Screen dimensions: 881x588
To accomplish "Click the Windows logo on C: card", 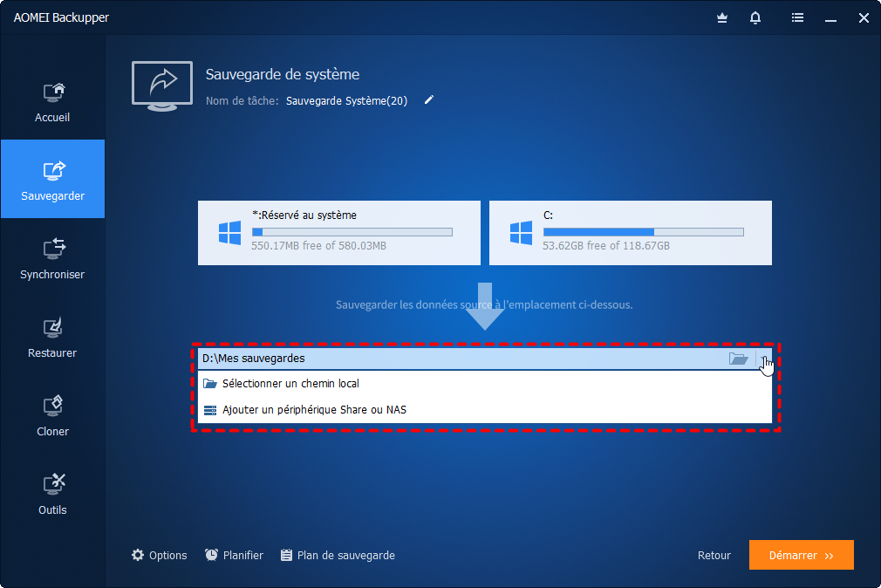I will 521,233.
